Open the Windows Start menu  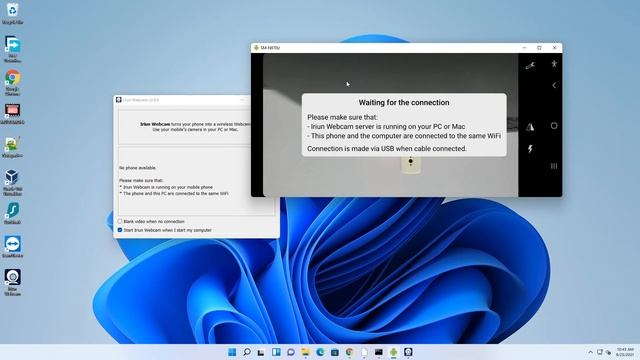(x=232, y=352)
